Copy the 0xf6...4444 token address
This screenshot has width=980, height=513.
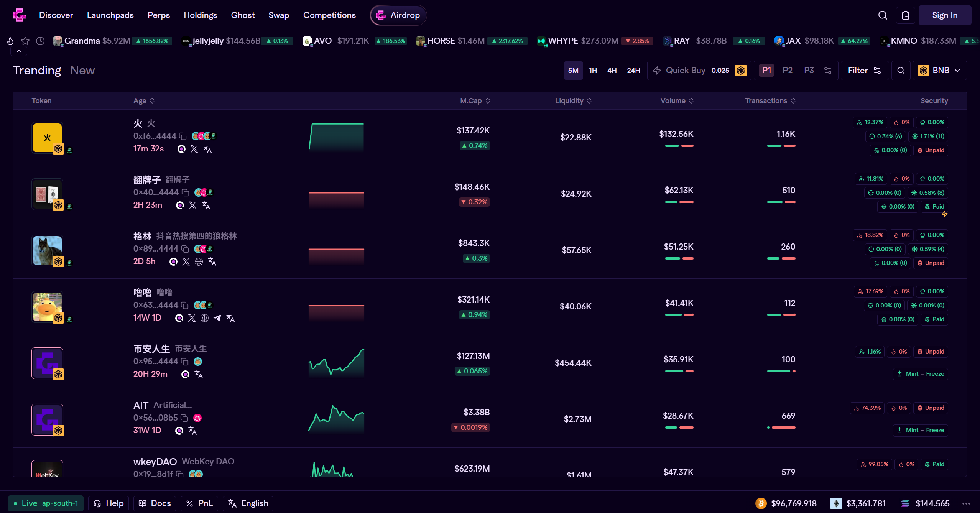pos(183,136)
